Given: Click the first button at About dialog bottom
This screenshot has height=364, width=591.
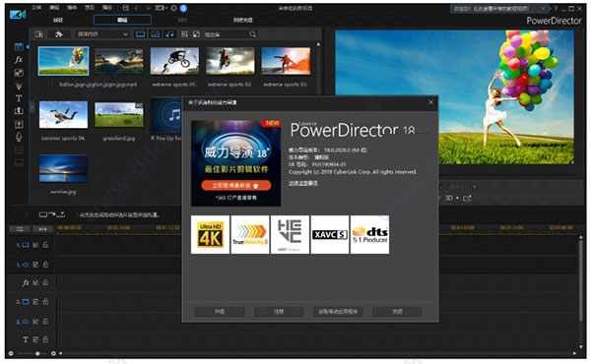Looking at the screenshot, I should click(x=220, y=312).
